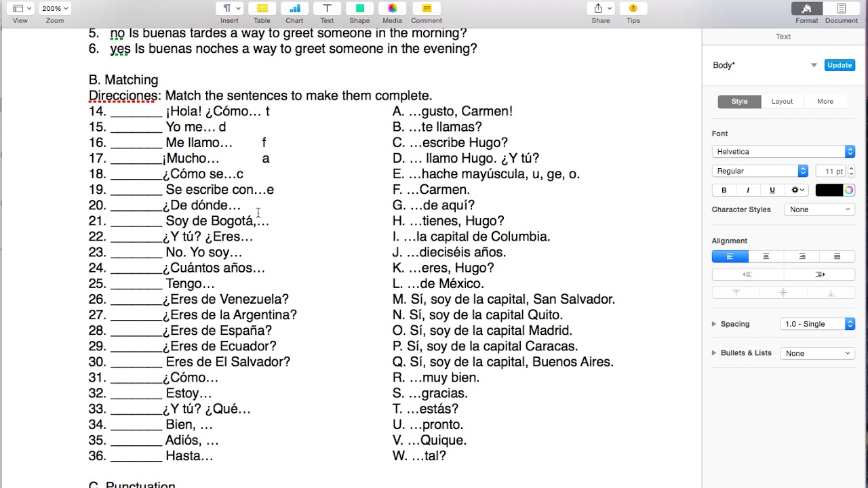Increase the indent level
This screenshot has width=868, height=488.
[x=819, y=274]
